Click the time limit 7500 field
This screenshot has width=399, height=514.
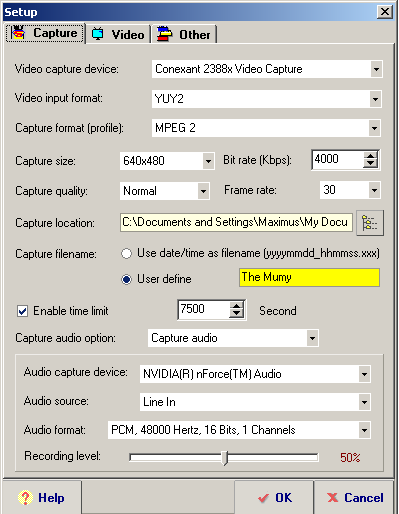[204, 309]
